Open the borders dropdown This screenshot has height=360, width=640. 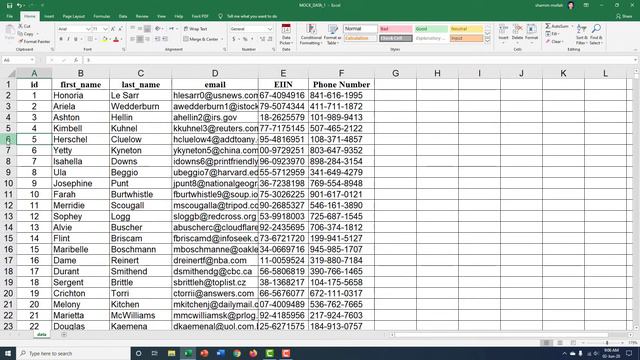pyautogui.click(x=96, y=39)
